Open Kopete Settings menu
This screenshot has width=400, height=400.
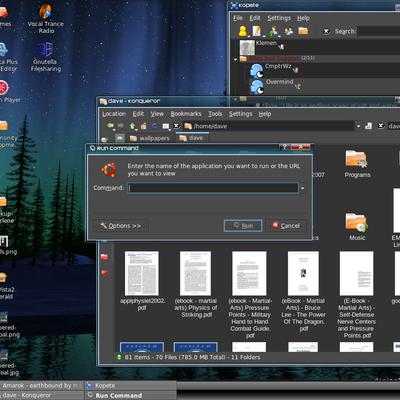279,18
